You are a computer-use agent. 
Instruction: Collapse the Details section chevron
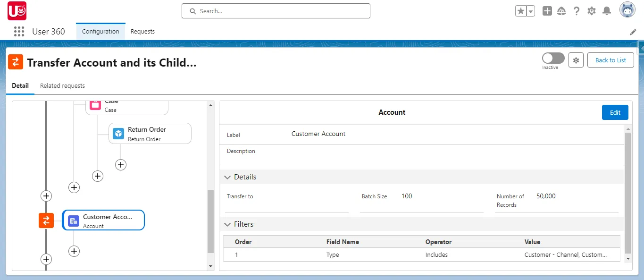(228, 177)
